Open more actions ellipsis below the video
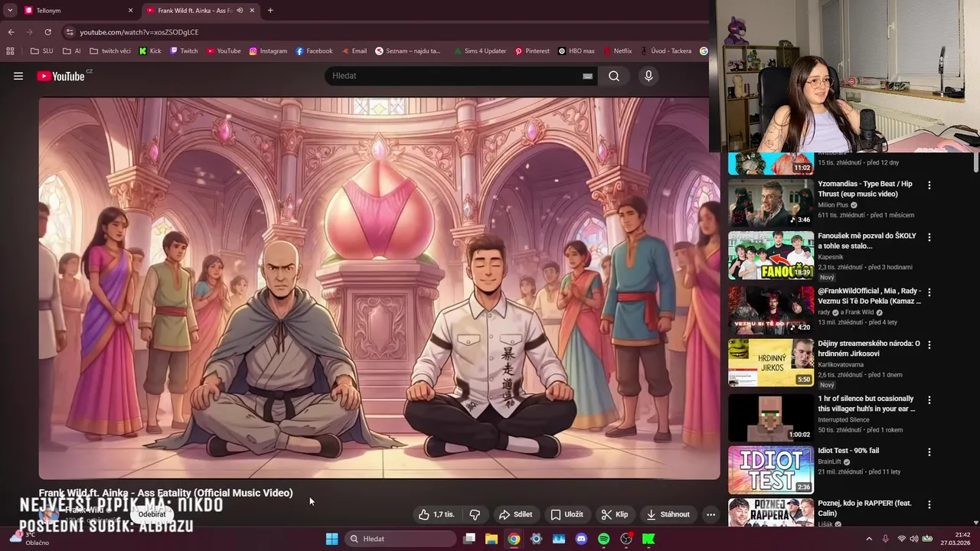 tap(710, 514)
